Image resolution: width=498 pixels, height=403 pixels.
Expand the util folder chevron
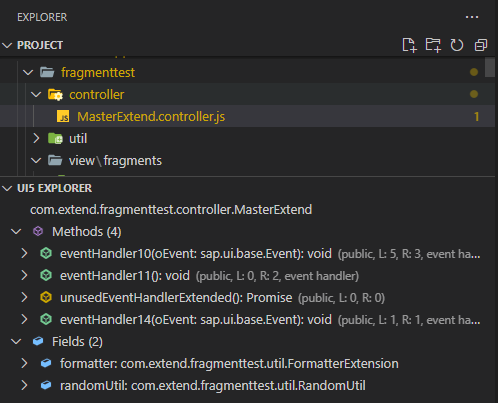[x=36, y=138]
